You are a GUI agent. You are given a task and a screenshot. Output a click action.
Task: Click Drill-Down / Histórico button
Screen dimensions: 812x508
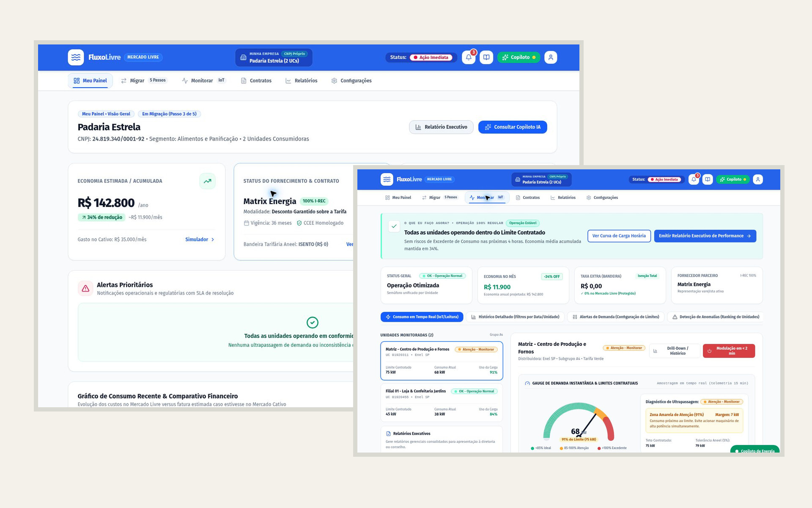coord(675,351)
